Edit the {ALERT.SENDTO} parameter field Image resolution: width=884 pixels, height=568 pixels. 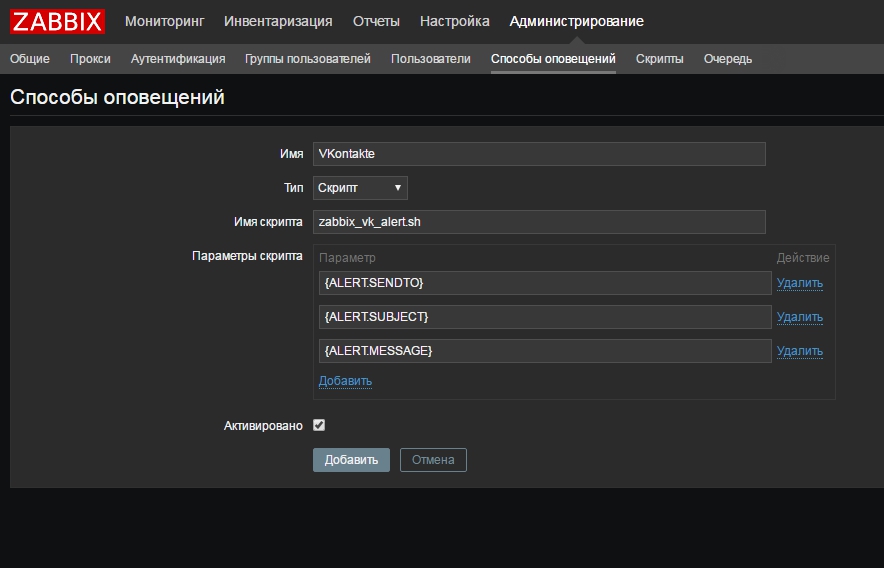click(545, 283)
